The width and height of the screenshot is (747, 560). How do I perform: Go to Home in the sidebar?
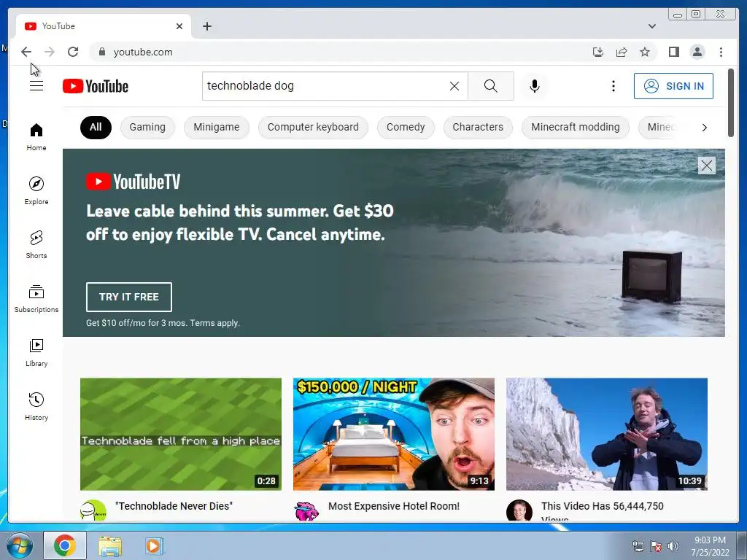tap(36, 137)
